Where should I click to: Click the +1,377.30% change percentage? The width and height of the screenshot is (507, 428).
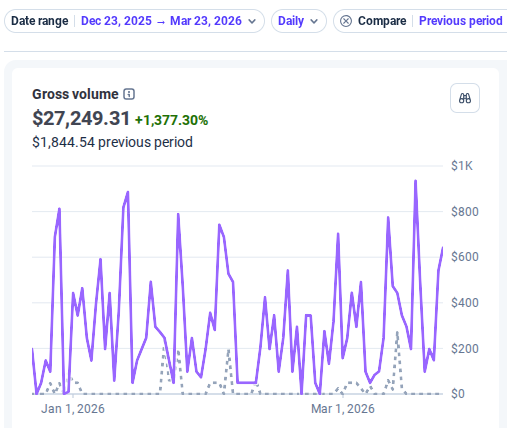coord(171,120)
